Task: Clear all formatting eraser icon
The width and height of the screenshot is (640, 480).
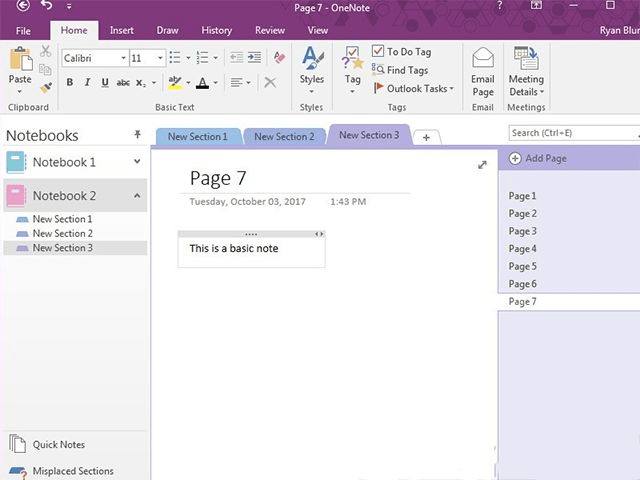Action: coord(279,58)
